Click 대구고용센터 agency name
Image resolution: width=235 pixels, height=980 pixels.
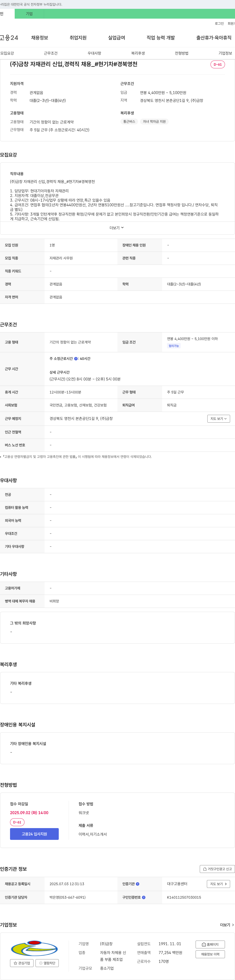pyautogui.click(x=177, y=884)
